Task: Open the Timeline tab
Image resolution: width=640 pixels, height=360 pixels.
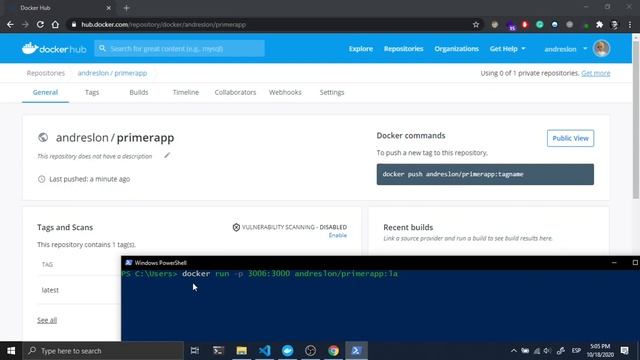Action: [x=186, y=92]
